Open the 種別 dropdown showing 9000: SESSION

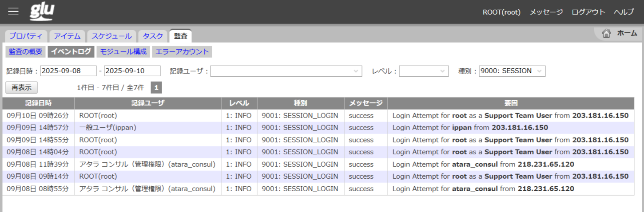click(x=512, y=71)
